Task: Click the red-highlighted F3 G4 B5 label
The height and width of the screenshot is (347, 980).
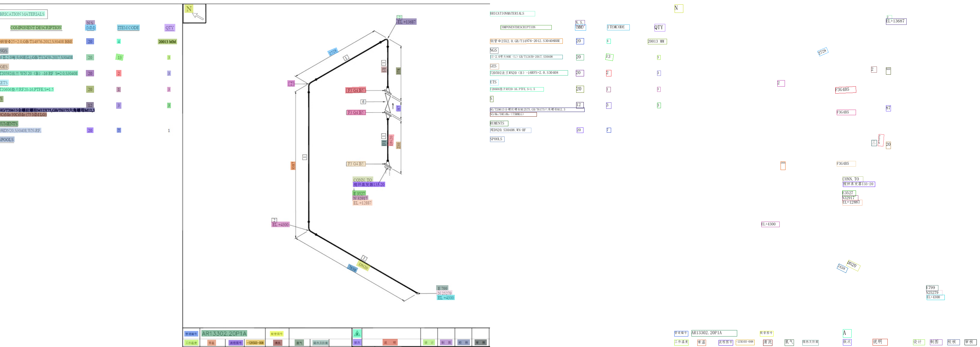Action: [355, 90]
